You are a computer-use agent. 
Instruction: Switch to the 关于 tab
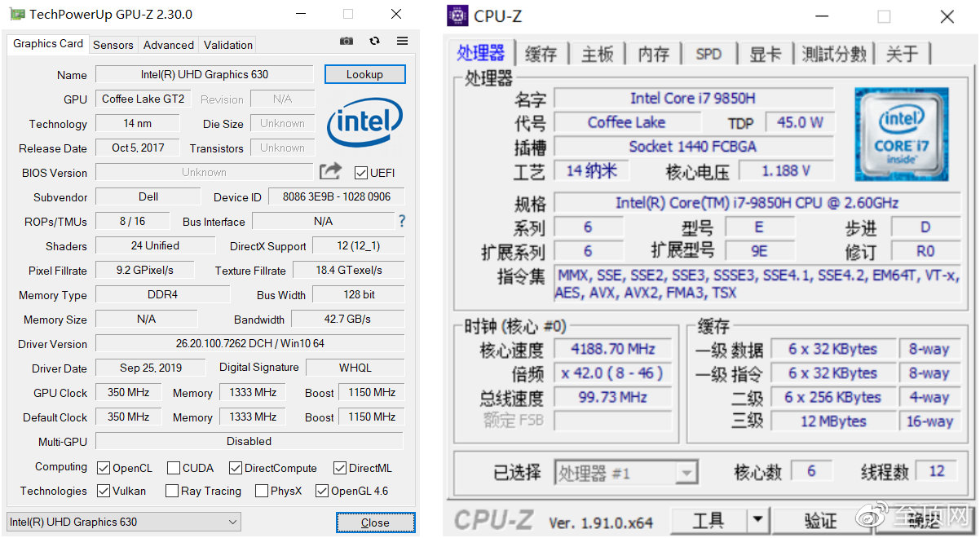coord(902,54)
